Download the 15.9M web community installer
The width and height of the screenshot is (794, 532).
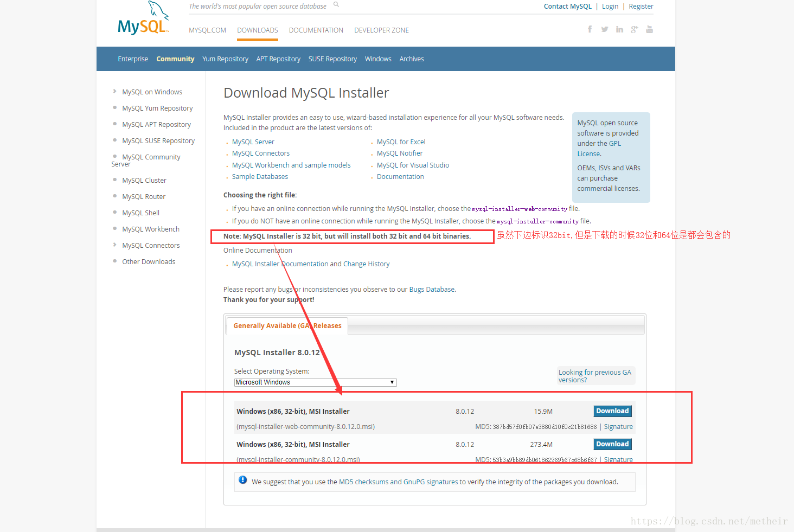coord(613,411)
